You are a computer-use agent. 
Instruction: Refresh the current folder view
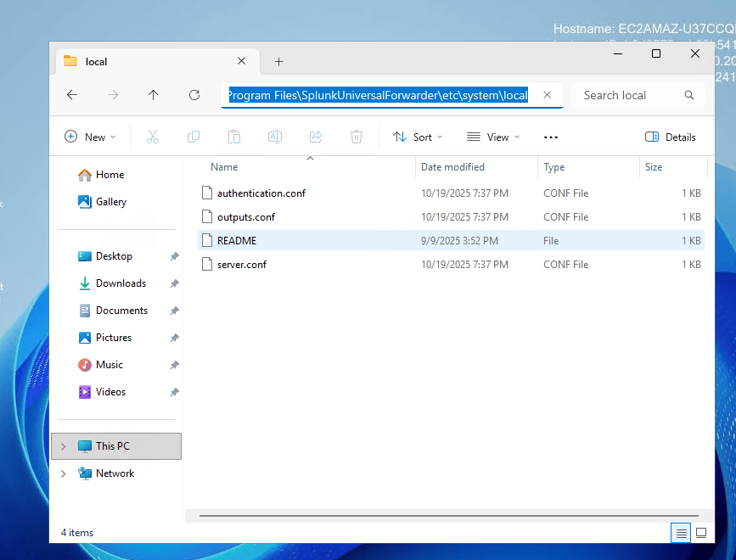click(194, 95)
